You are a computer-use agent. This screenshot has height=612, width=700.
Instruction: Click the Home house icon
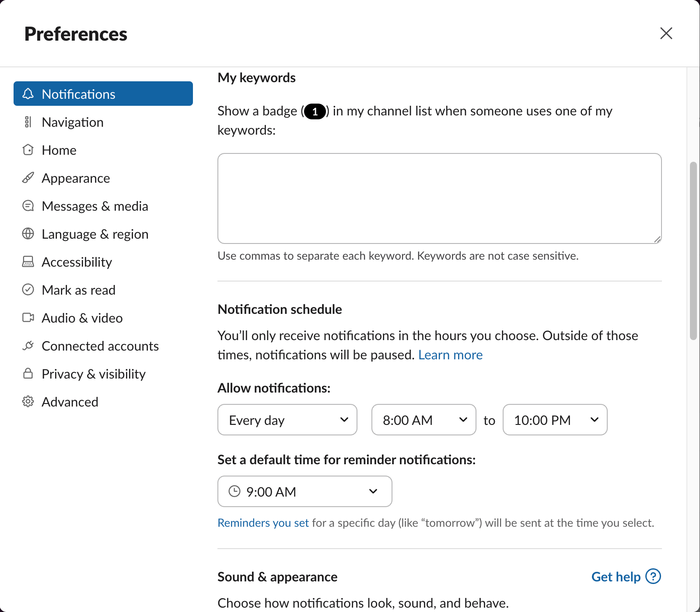(28, 150)
